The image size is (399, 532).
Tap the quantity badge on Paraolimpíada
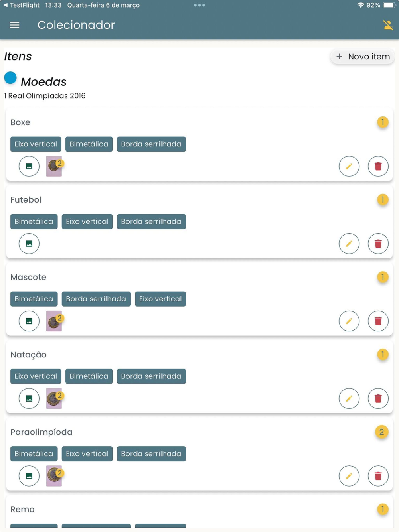(x=382, y=432)
